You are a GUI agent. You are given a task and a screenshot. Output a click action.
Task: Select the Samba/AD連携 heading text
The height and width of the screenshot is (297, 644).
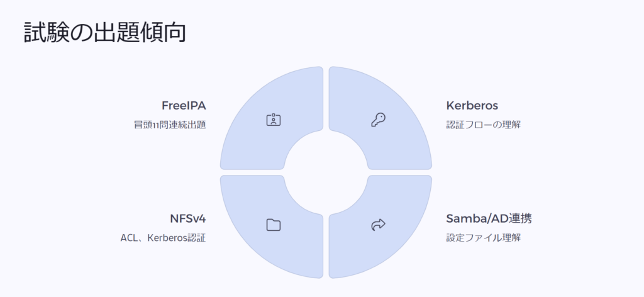pos(489,219)
